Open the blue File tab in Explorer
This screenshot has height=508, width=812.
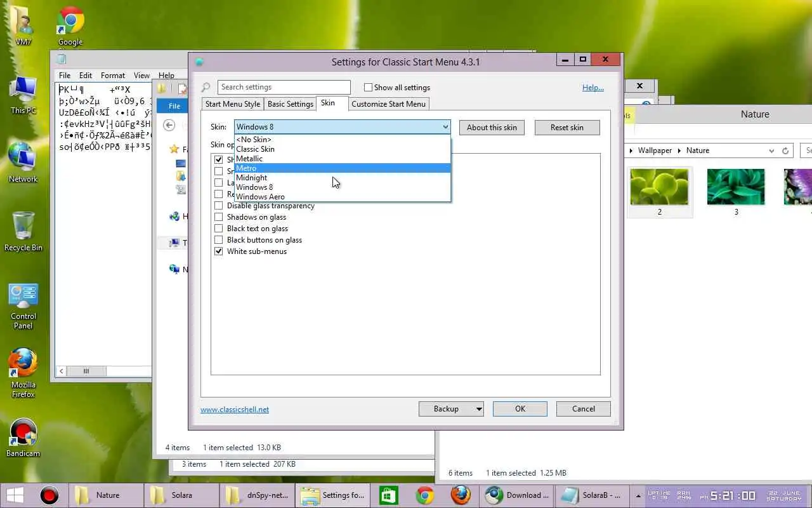coord(174,106)
